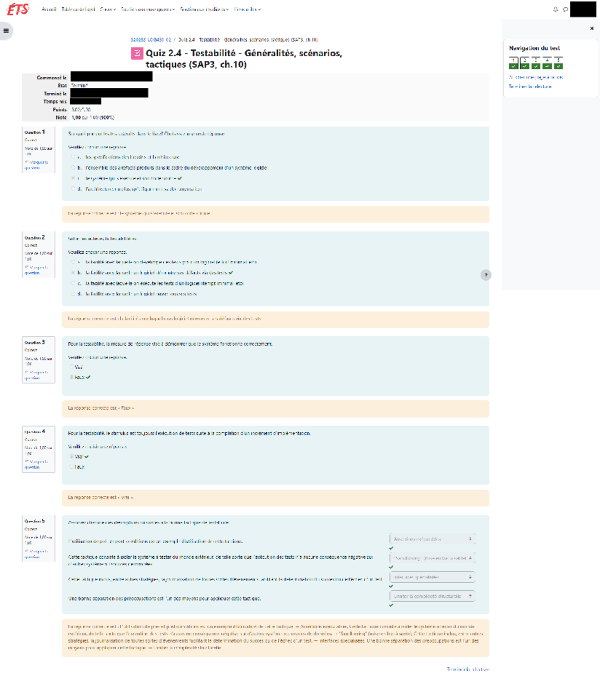Click the floating question mark help icon

click(x=486, y=275)
